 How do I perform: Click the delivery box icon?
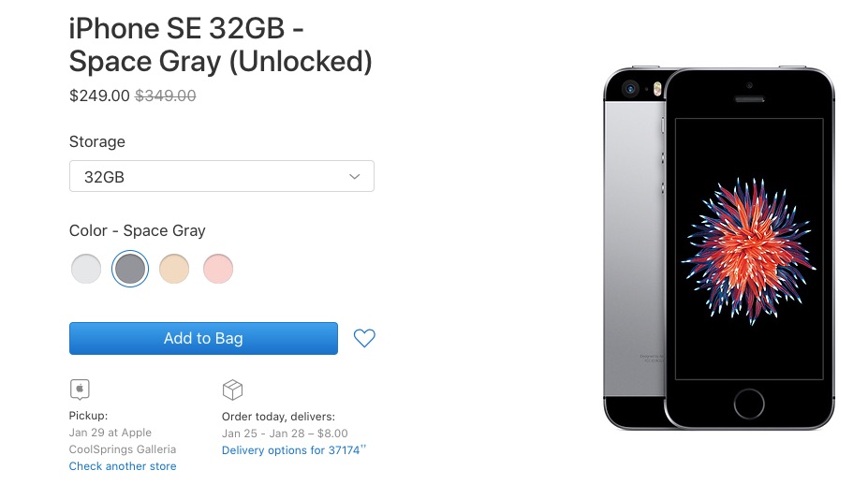(x=233, y=389)
